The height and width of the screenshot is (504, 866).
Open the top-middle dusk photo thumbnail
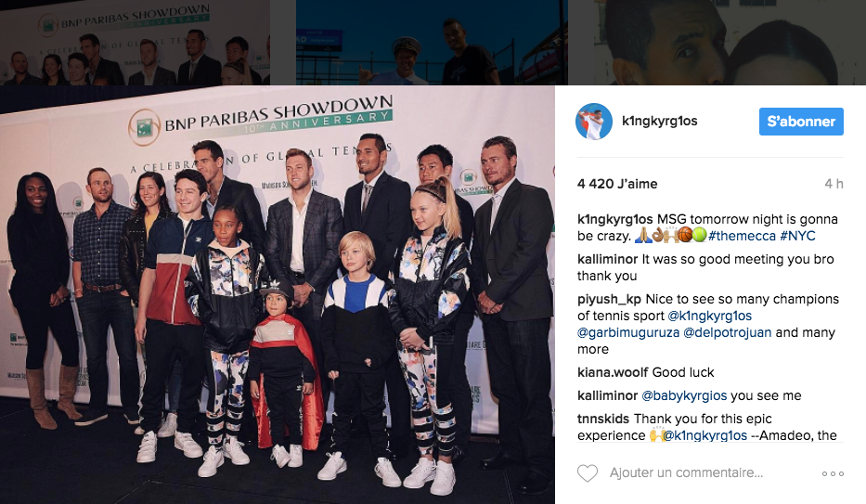pos(432,43)
